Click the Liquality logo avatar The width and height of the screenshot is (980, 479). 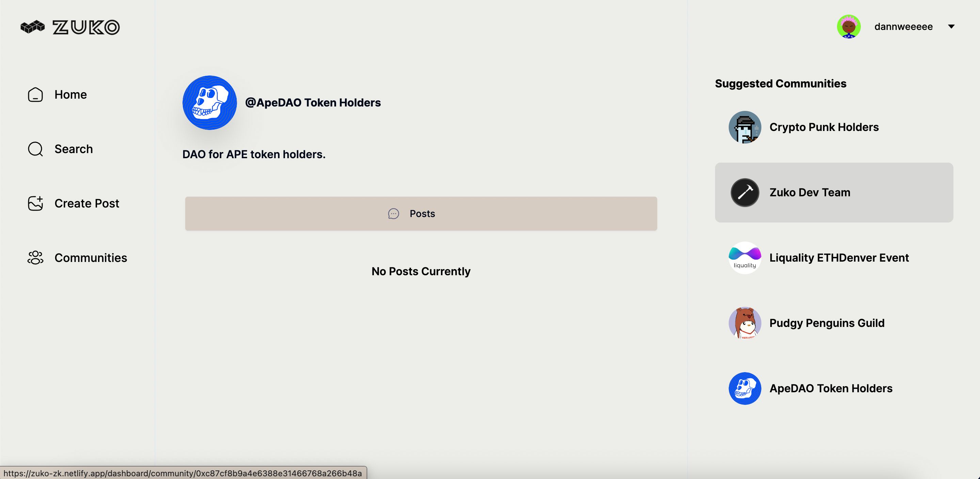click(745, 258)
